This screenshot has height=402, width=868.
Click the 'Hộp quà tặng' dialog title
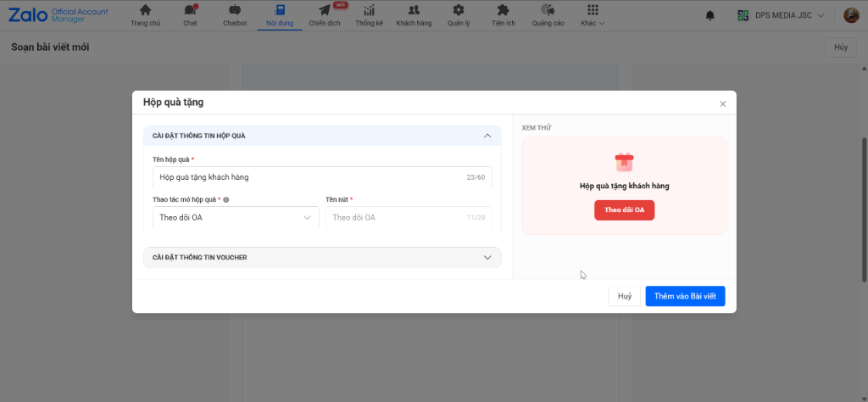(x=173, y=102)
